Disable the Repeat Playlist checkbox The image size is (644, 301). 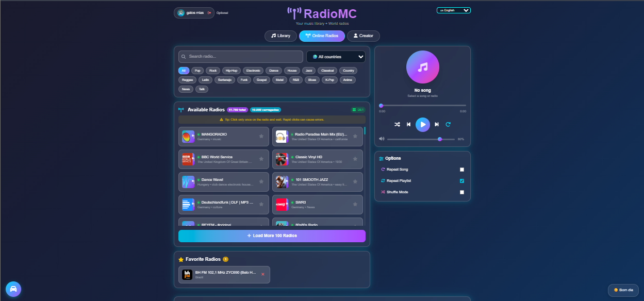pyautogui.click(x=462, y=180)
